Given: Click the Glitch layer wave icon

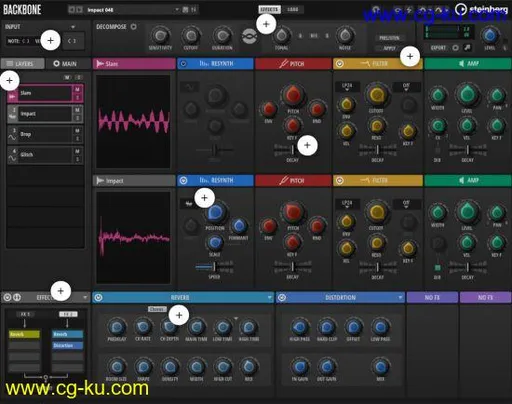Looking at the screenshot, I should 12,158.
